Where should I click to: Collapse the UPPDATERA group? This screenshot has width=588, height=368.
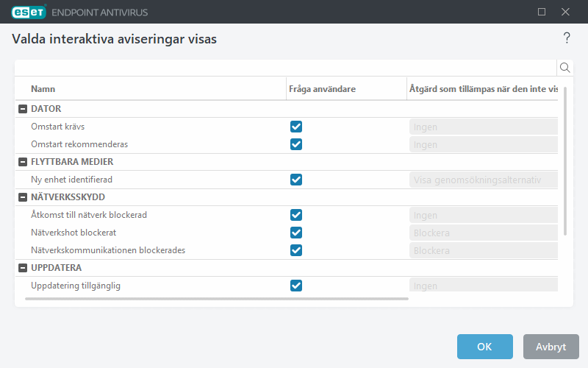[x=22, y=268]
